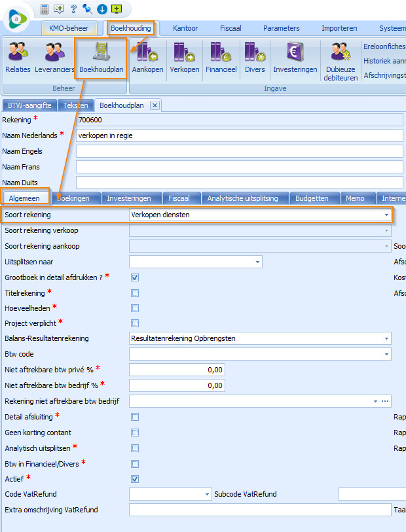Toggle the Actief checkbox
406x532 pixels.
135,479
